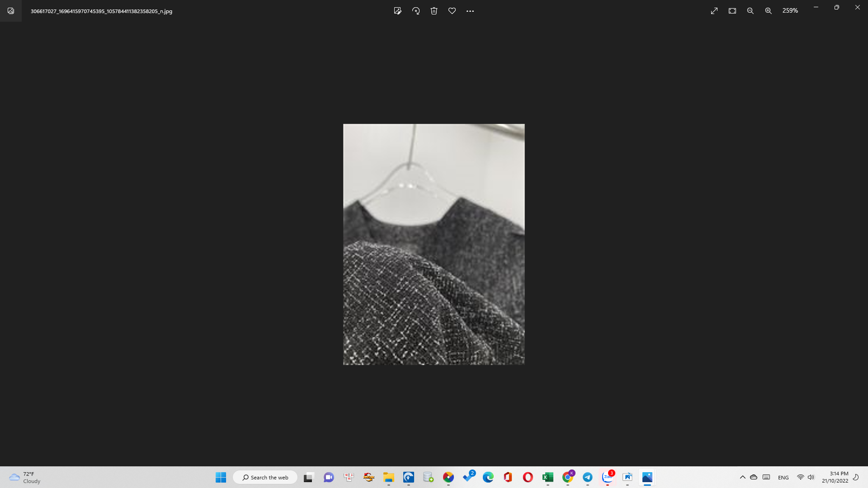This screenshot has width=868, height=488.
Task: Click the fit to window icon
Action: coord(732,11)
